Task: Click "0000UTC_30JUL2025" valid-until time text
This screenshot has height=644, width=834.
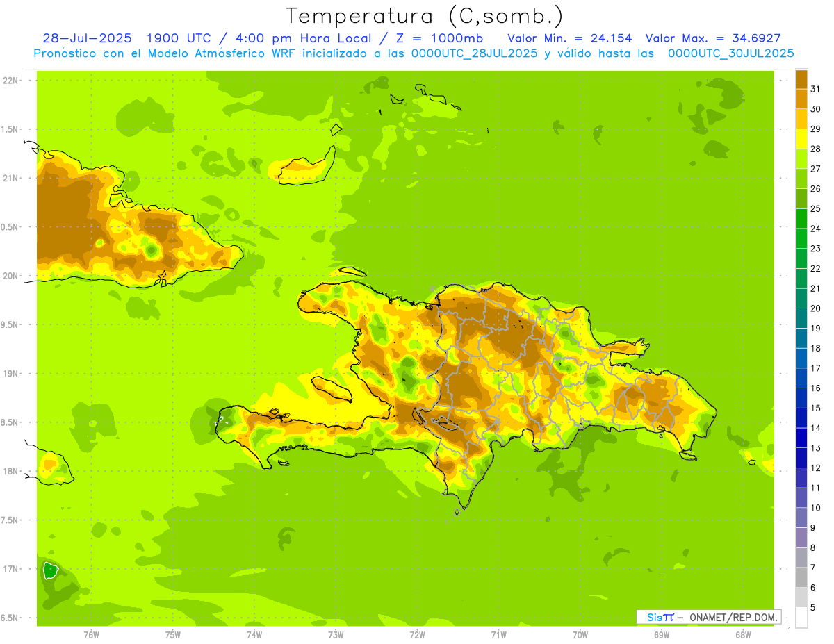Action: 731,53
